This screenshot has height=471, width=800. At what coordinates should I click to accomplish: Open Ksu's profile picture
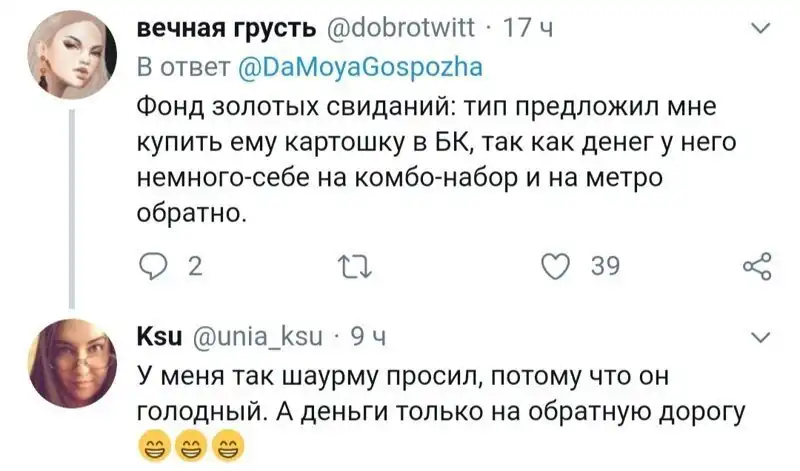pyautogui.click(x=71, y=358)
